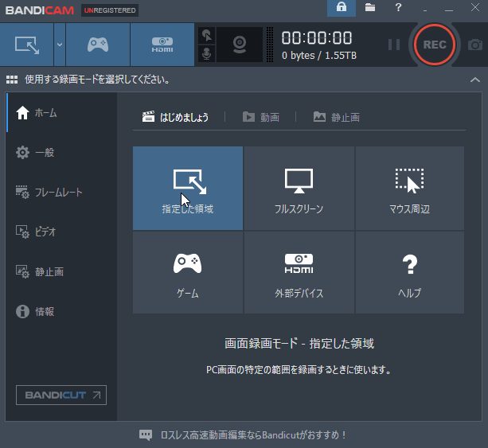Open the 情報 section

pos(61,311)
